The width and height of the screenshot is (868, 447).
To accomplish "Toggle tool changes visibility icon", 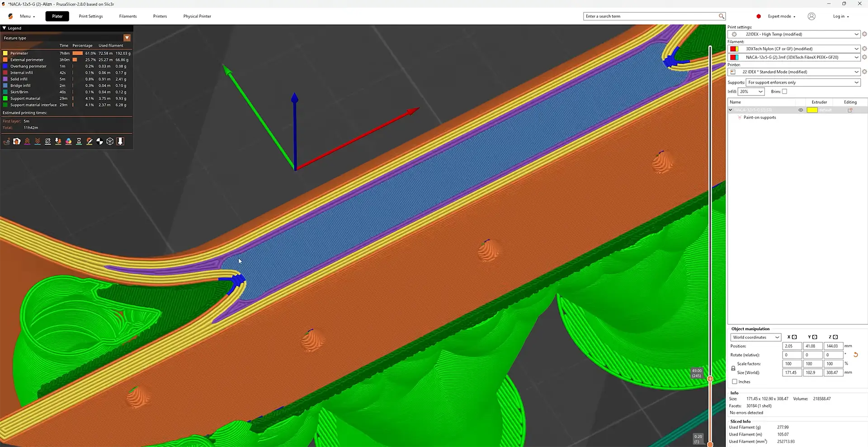I will [x=58, y=142].
